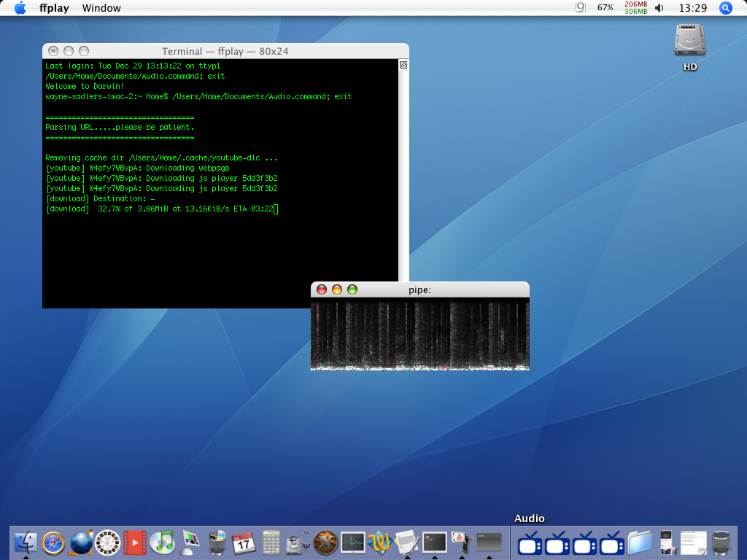Open iTunes from the Dock
This screenshot has width=747, height=560.
(x=163, y=542)
